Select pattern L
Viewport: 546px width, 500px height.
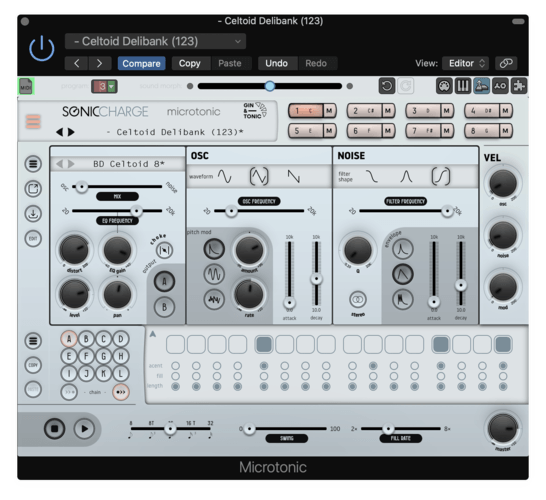pyautogui.click(x=120, y=374)
